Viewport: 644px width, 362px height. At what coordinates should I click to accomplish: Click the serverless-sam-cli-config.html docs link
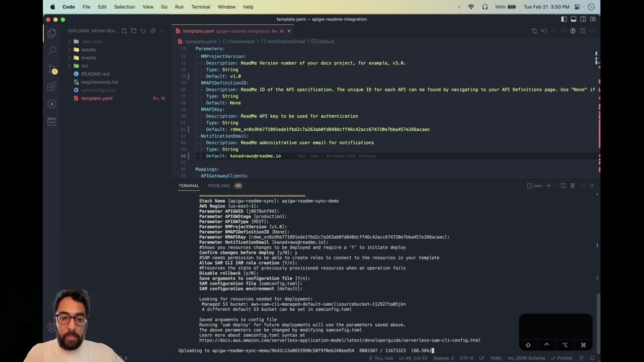(x=340, y=340)
